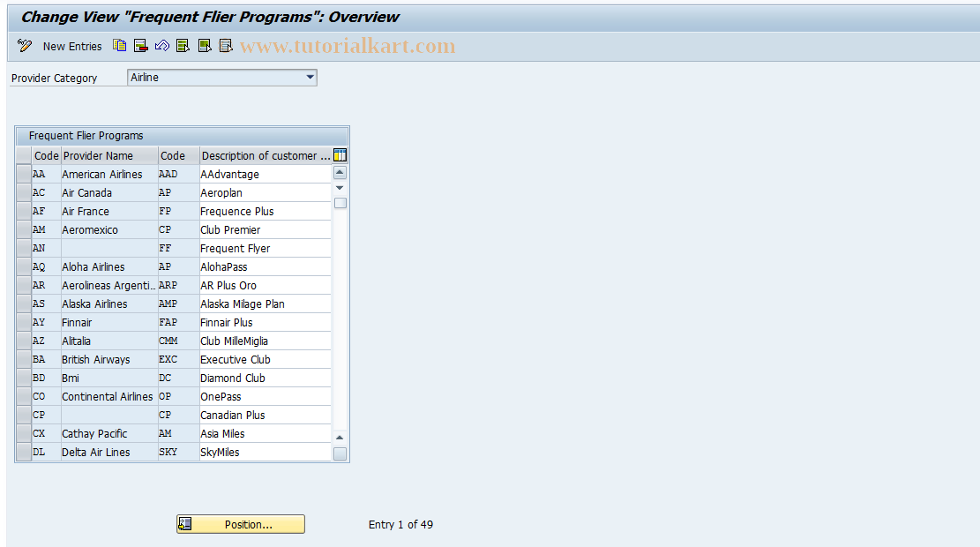Click the Executive Club cell
980x547 pixels.
pos(265,359)
